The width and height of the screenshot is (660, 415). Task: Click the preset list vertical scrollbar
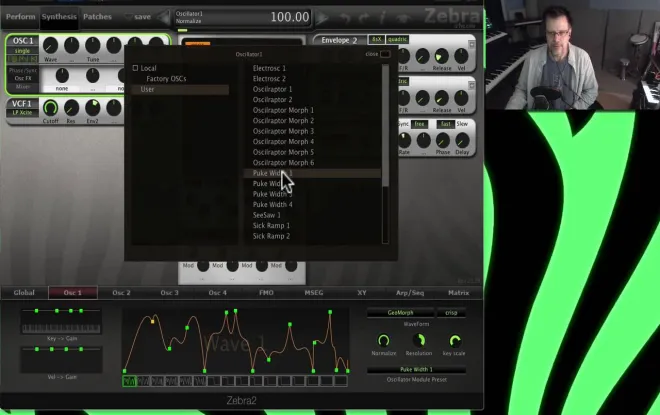pos(385,126)
